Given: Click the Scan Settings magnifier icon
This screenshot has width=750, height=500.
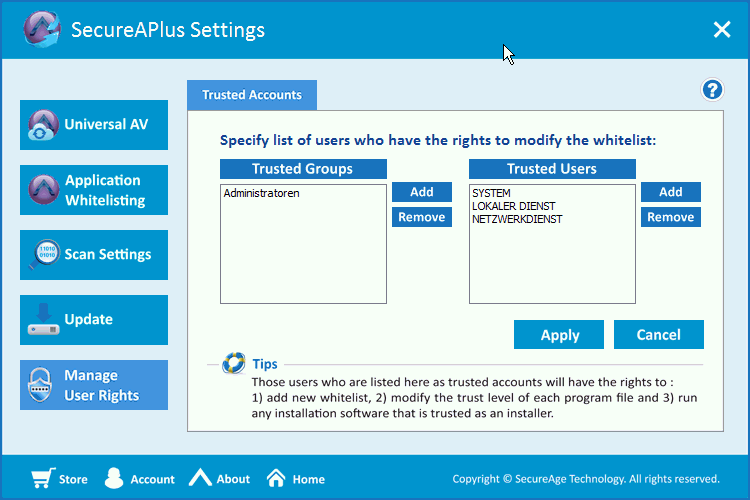Looking at the screenshot, I should tap(42, 255).
